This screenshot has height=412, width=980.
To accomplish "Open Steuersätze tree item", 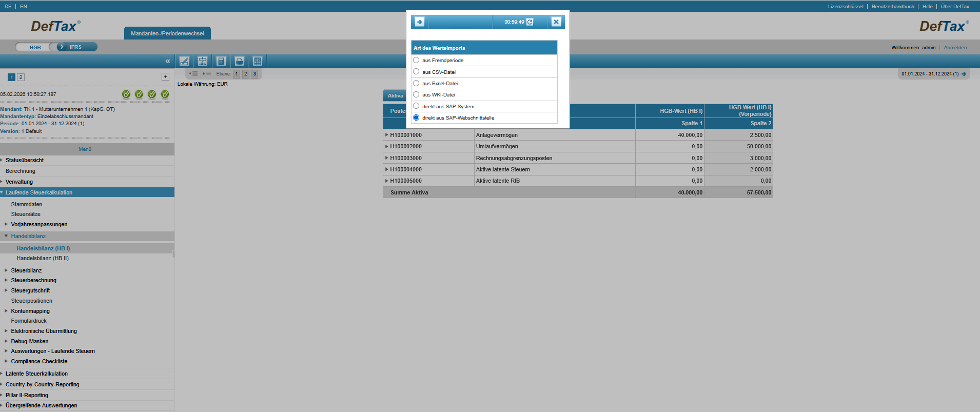I will 26,214.
